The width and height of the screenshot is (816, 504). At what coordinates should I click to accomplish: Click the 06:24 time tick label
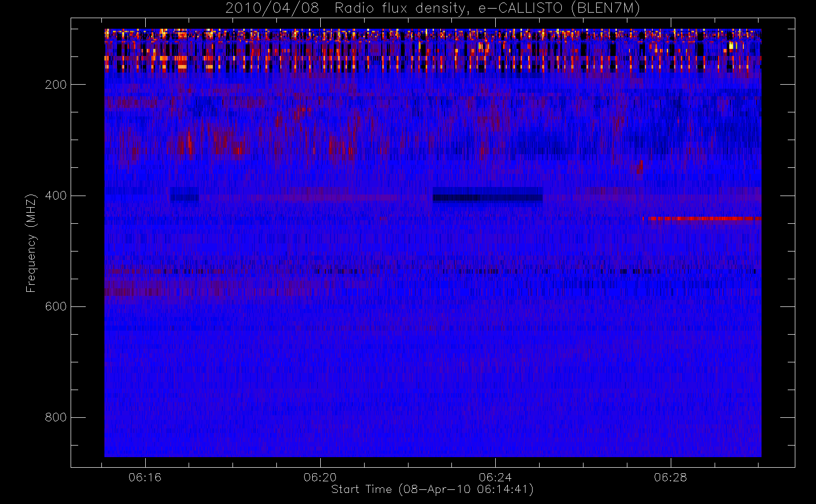(495, 477)
